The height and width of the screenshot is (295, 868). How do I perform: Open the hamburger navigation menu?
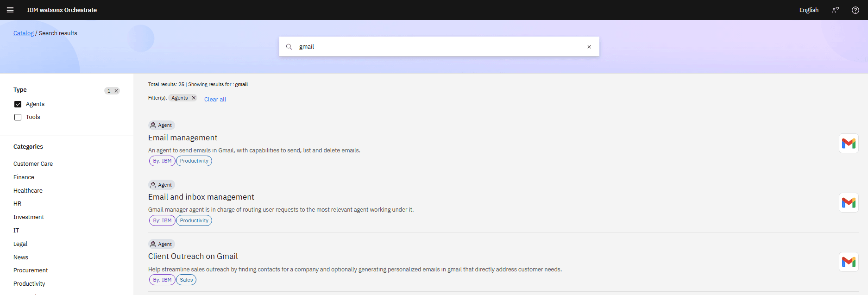tap(10, 10)
